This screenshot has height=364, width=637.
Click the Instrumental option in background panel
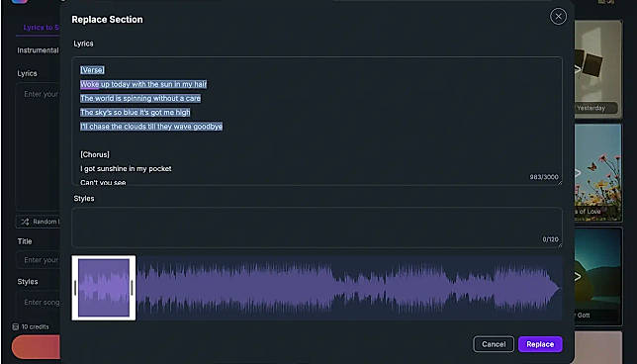(x=38, y=50)
